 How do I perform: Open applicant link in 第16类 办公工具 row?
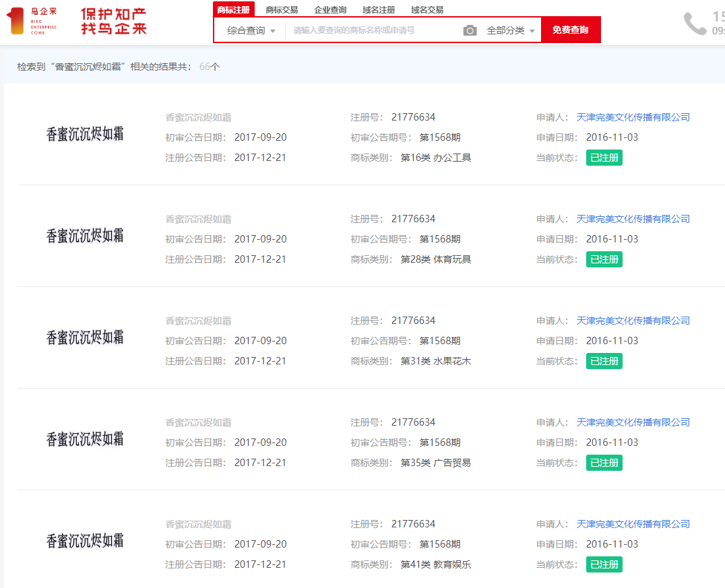coord(633,117)
